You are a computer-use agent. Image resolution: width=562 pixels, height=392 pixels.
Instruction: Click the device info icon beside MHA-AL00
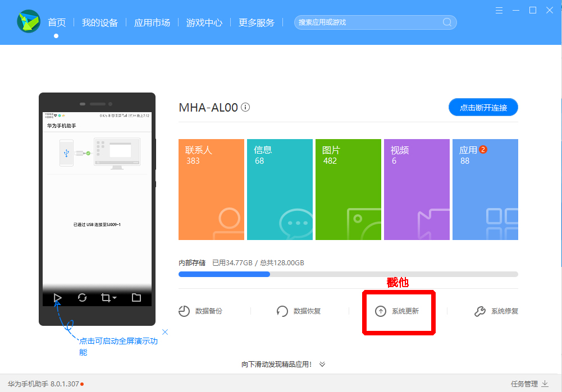(245, 107)
